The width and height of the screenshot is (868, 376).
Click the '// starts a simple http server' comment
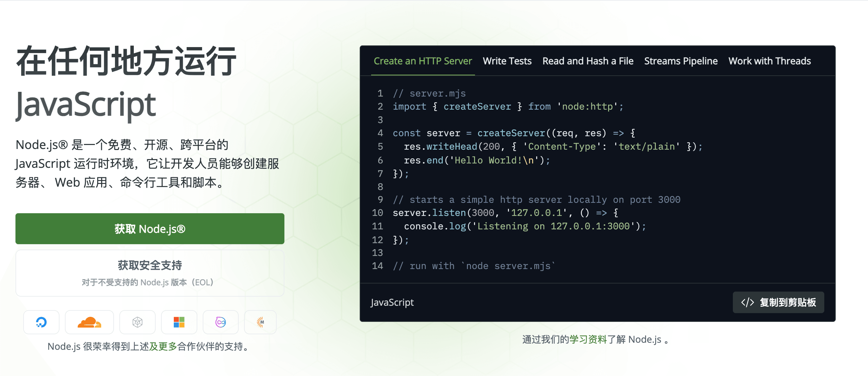537,200
